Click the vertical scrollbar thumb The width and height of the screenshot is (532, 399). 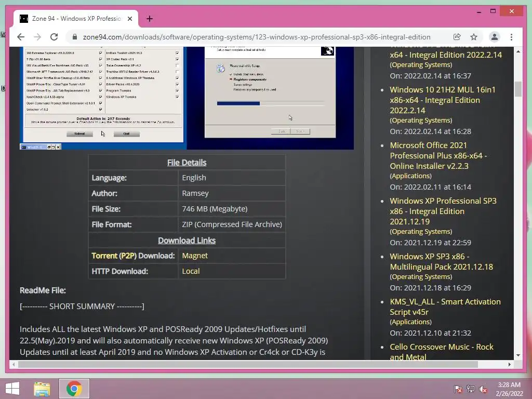[518, 89]
